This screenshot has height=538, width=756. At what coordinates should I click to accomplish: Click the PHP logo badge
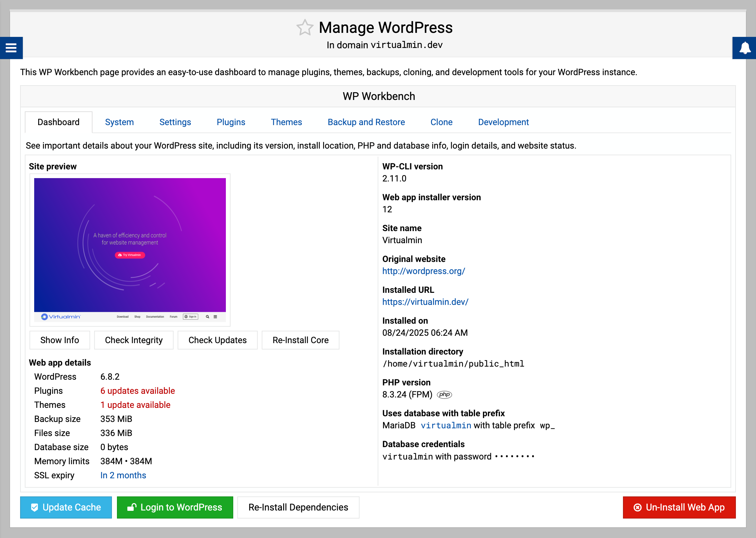445,395
